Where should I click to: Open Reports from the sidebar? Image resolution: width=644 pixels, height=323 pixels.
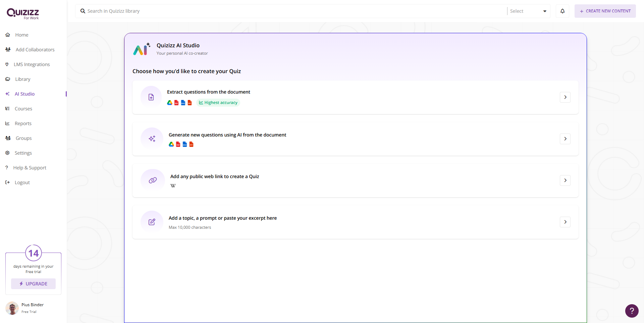click(23, 123)
